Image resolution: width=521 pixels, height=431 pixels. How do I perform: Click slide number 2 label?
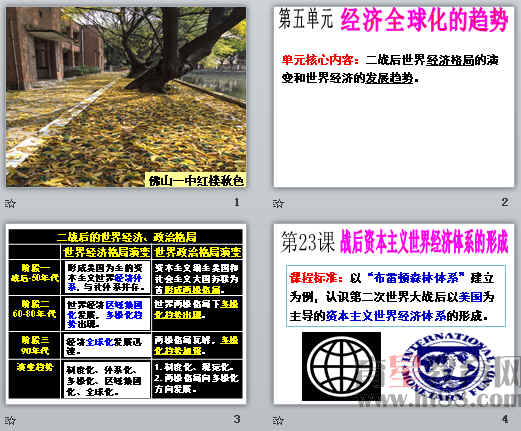[x=505, y=202]
